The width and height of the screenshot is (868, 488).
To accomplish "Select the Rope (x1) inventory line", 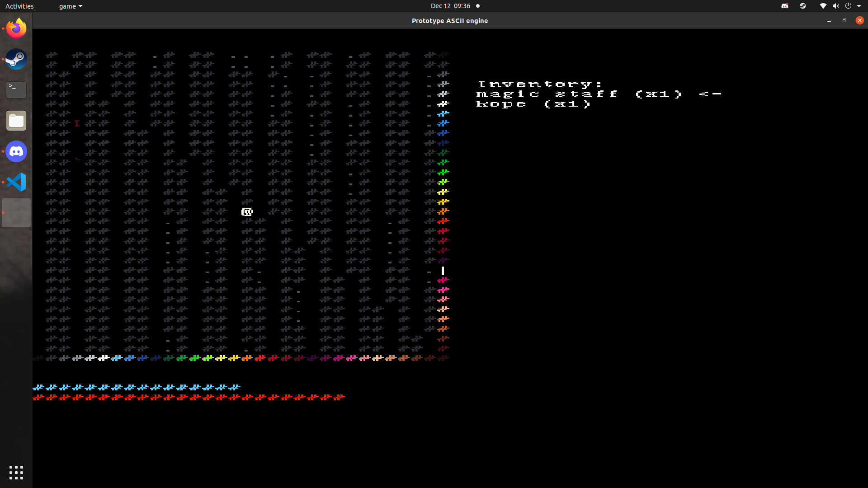I will click(x=533, y=104).
